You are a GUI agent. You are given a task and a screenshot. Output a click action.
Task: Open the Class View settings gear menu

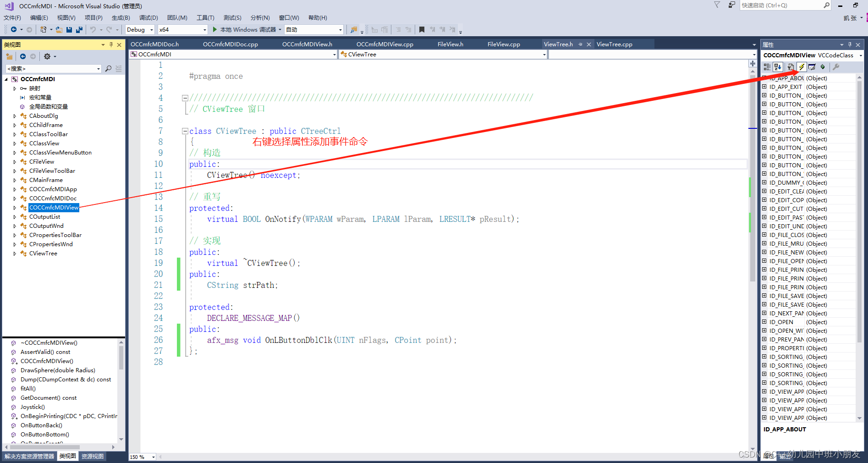[x=48, y=56]
